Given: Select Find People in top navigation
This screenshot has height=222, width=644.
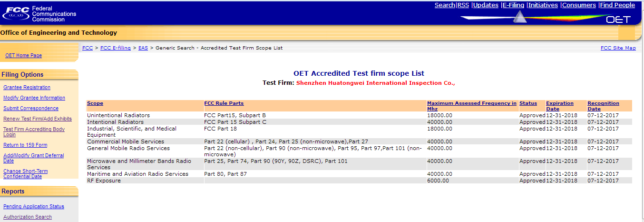Looking at the screenshot, I should point(617,5).
